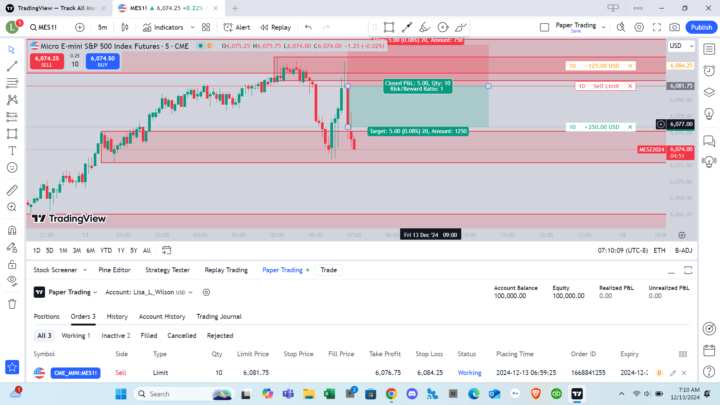Select the Fibonacci retracement tool
The height and width of the screenshot is (405, 720).
[12, 83]
